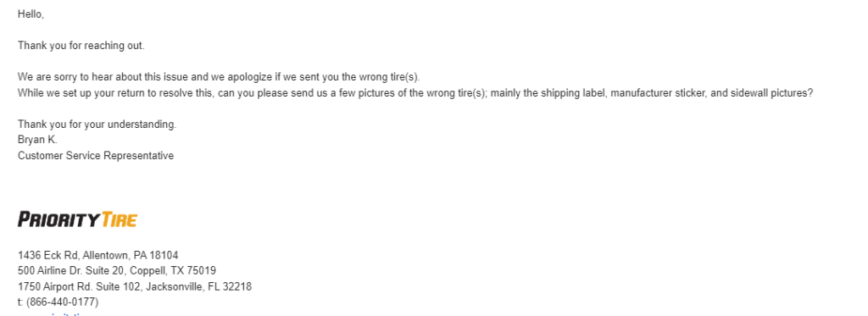Click the black 'Priority' part of the logo
Screen dimensions: 868x316
coord(58,219)
